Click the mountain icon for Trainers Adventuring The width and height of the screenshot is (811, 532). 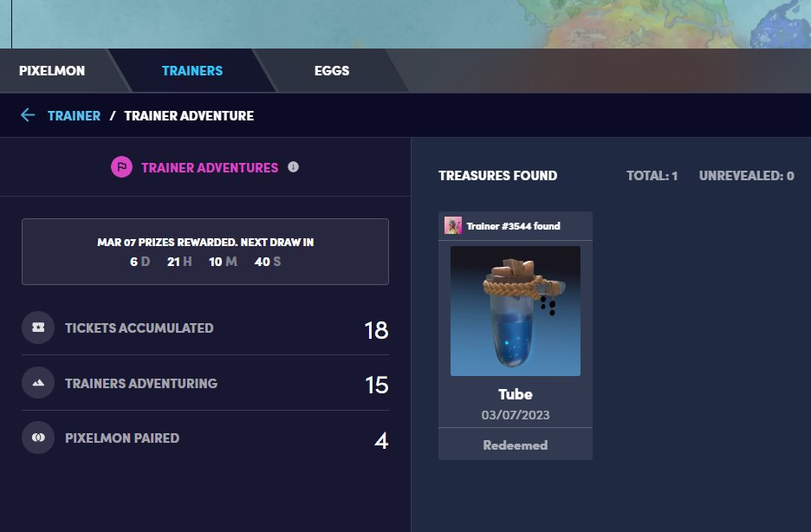pos(38,383)
